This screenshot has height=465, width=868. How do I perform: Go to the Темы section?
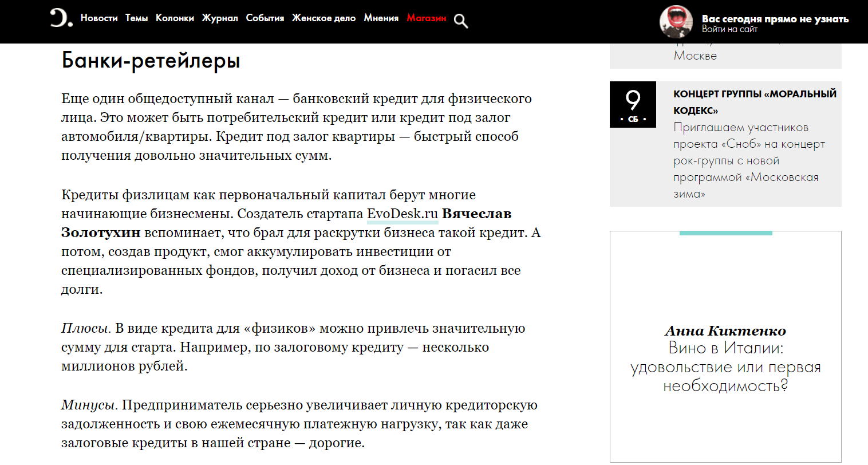(136, 18)
